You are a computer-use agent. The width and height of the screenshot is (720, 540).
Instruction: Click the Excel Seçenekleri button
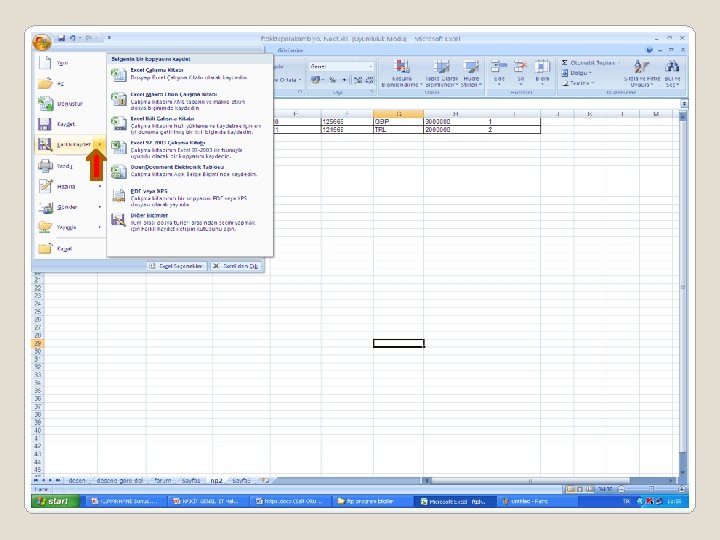[x=177, y=266]
